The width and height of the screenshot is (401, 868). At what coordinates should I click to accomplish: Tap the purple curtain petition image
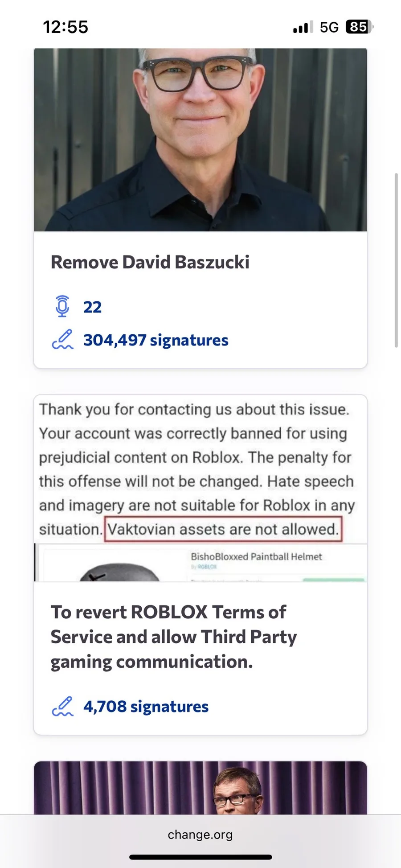(x=200, y=788)
